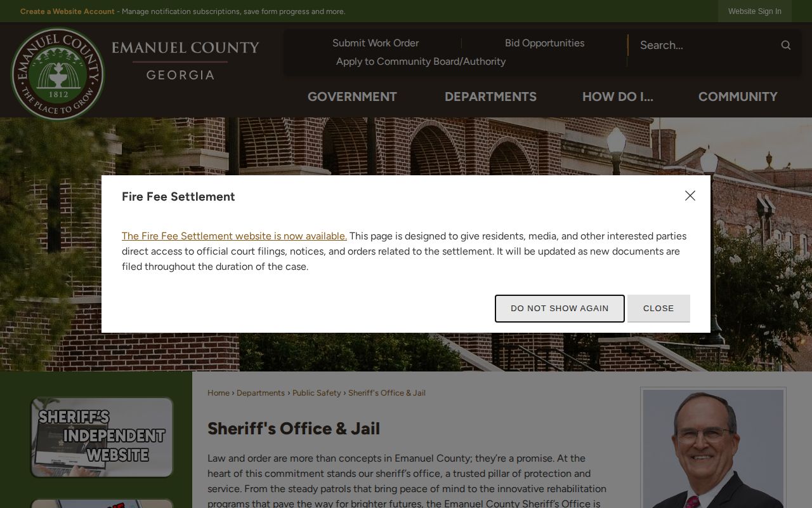Click Website Sign In
The height and width of the screenshot is (508, 812).
point(755,11)
